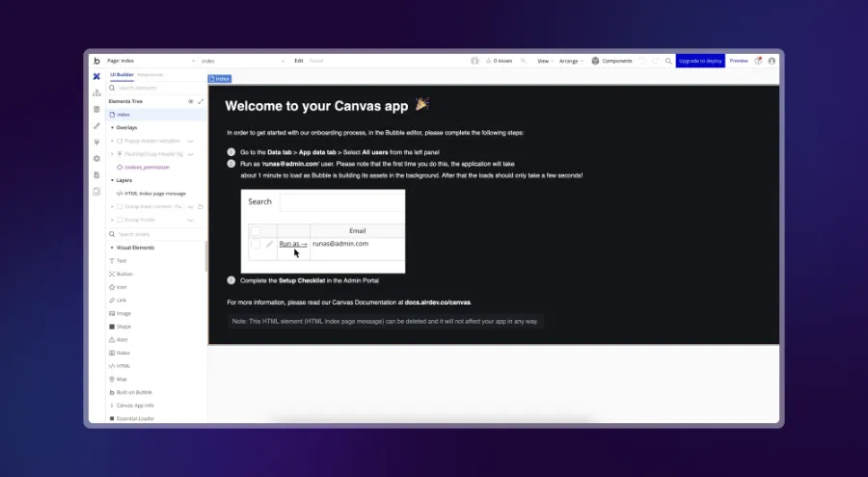Select the index page in Elements Tree
Viewport: 868px width, 477px height.
pos(156,115)
